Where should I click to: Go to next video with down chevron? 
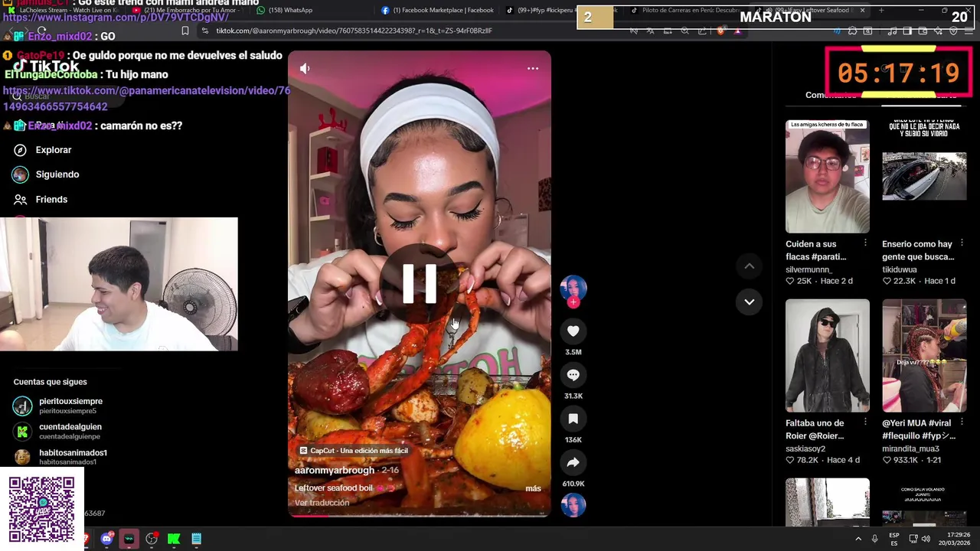750,302
